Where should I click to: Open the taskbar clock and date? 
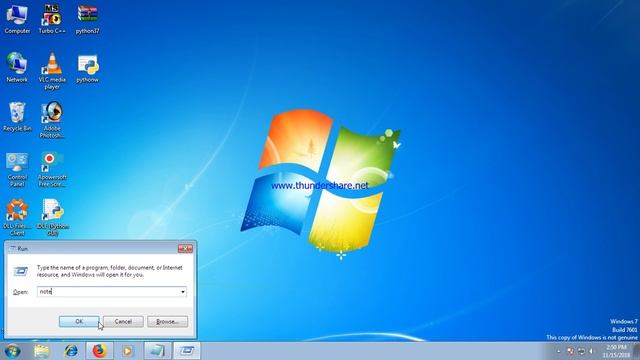[x=616, y=351]
